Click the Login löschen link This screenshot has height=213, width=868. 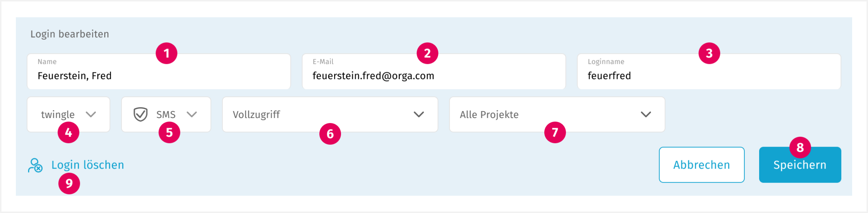pos(88,165)
